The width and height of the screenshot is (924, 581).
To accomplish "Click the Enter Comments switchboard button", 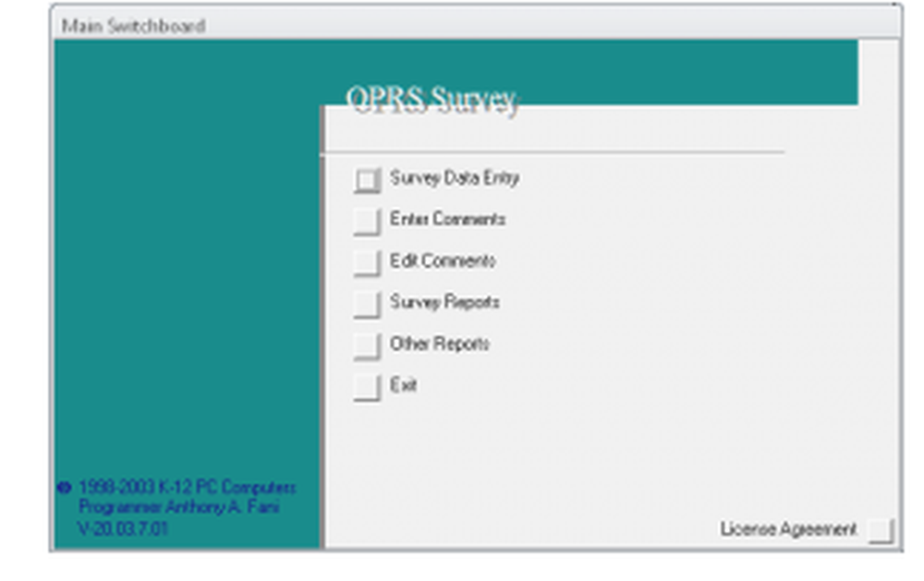I will click(x=367, y=222).
